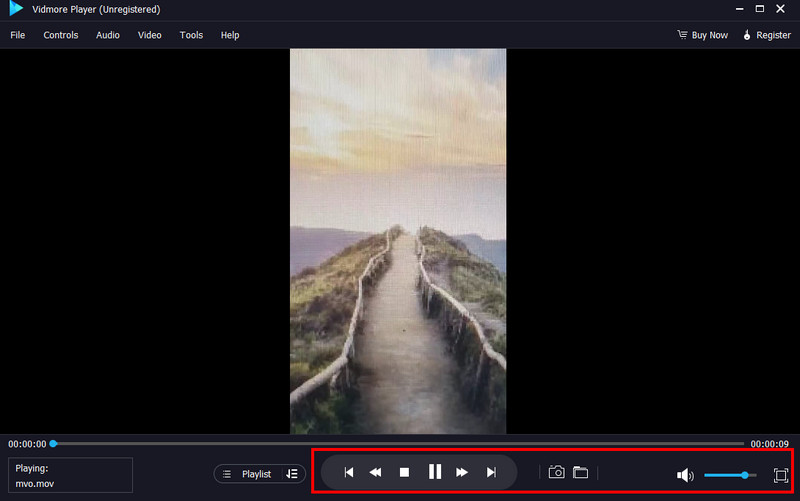Open the snapshot folder
800x501 pixels.
coord(580,472)
